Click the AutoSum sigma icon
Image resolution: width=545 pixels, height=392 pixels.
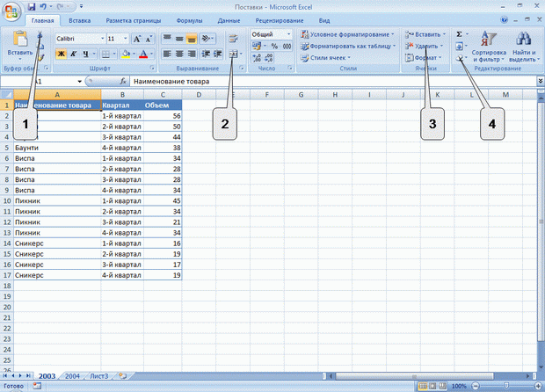click(x=459, y=34)
